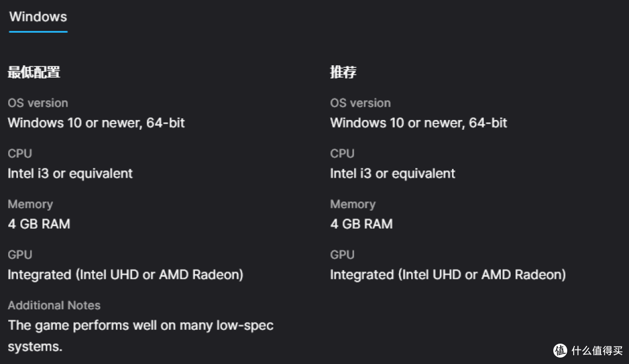Click recommended Intel i3 or equivalent text
The image size is (629, 364).
(393, 174)
